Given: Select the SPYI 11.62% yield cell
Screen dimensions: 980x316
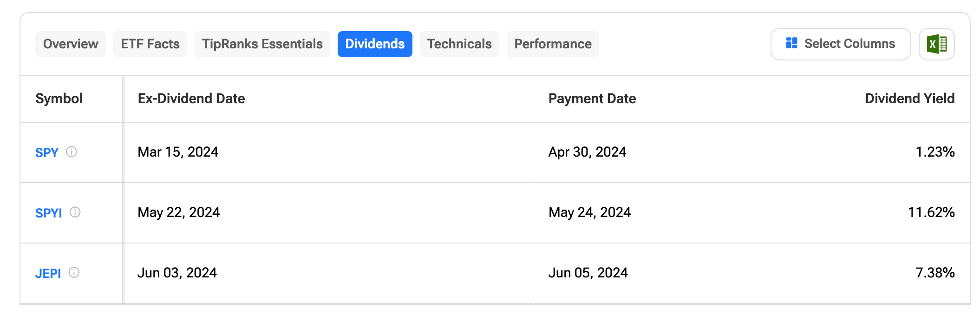Looking at the screenshot, I should point(931,212).
